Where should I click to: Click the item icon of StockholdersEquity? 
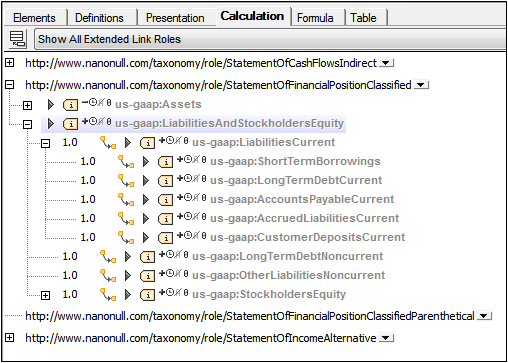pyautogui.click(x=147, y=295)
